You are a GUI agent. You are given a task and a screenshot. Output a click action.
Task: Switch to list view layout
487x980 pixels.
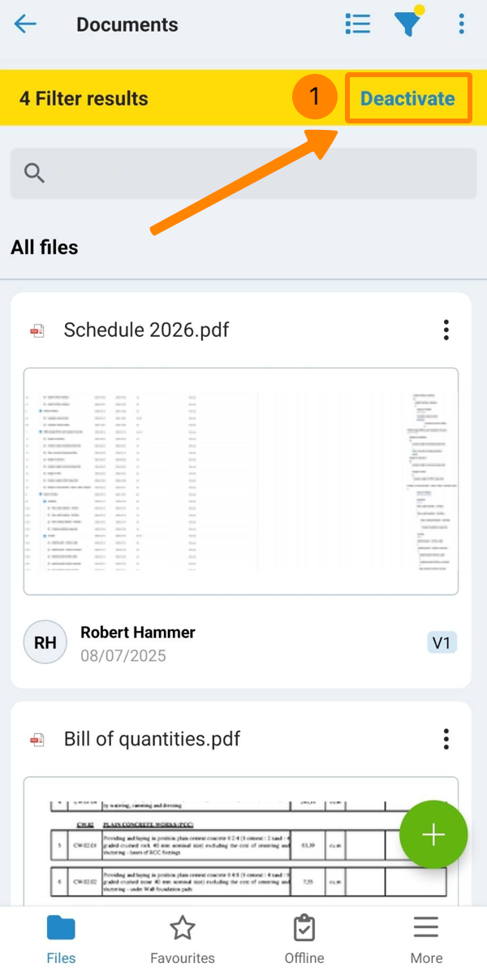(358, 24)
